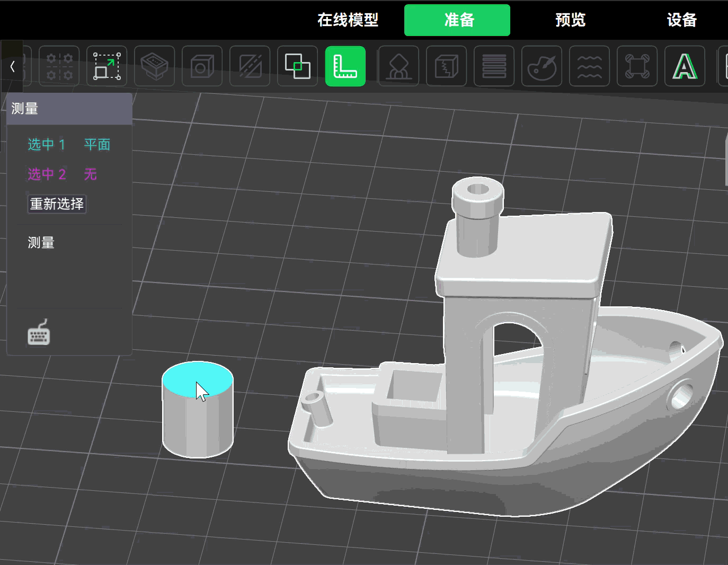Select the letter A text tool
This screenshot has height=565, width=728.
pyautogui.click(x=685, y=66)
